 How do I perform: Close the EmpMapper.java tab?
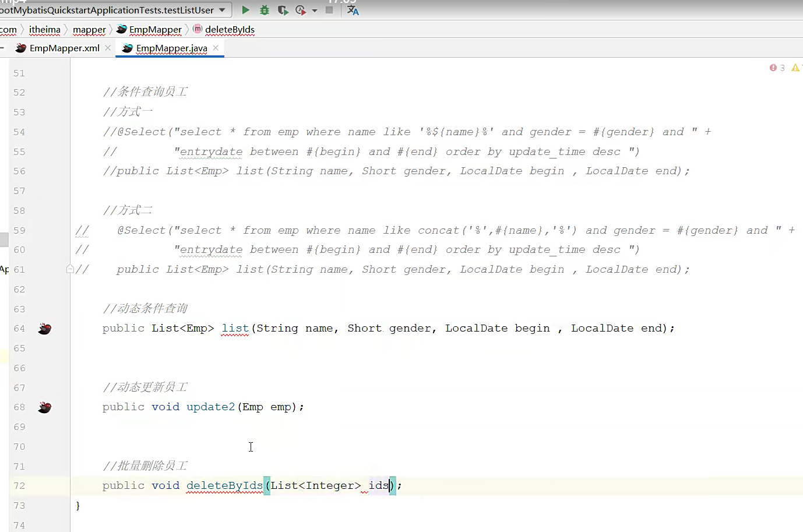click(x=216, y=48)
